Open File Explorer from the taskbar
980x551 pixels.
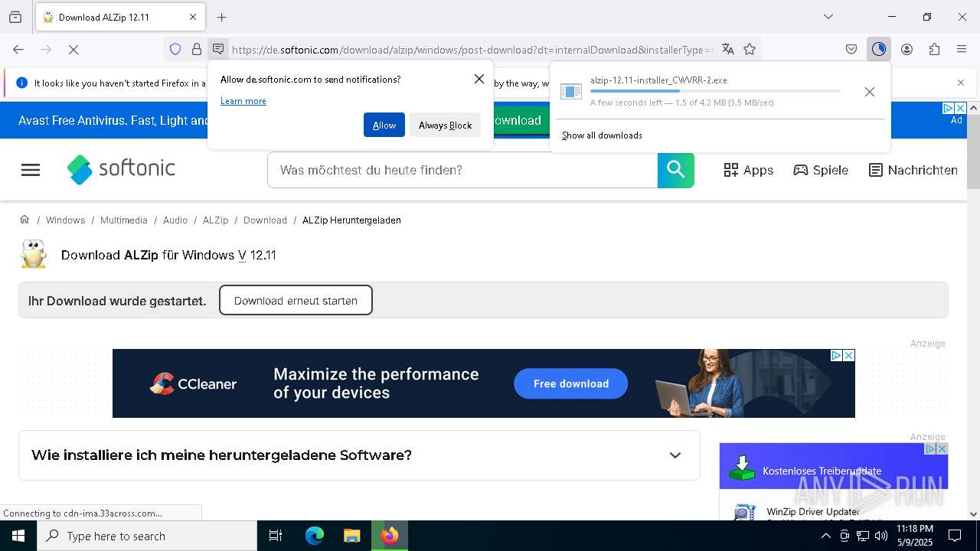351,536
